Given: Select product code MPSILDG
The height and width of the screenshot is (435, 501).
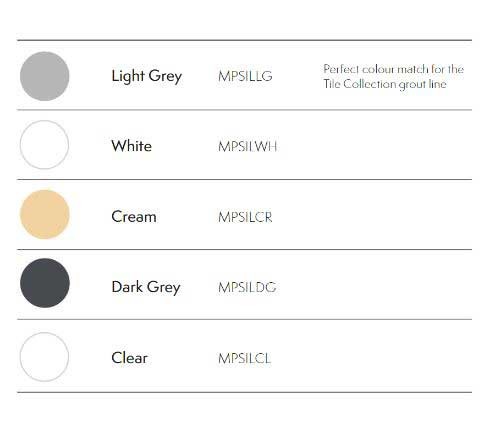Looking at the screenshot, I should pos(247,287).
